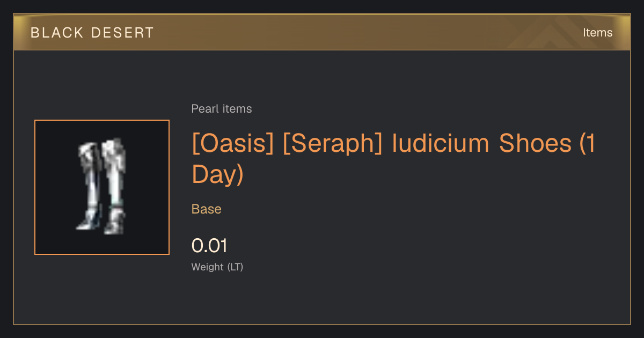The width and height of the screenshot is (644, 338).
Task: Click the 0.01 weight value
Action: pos(210,246)
